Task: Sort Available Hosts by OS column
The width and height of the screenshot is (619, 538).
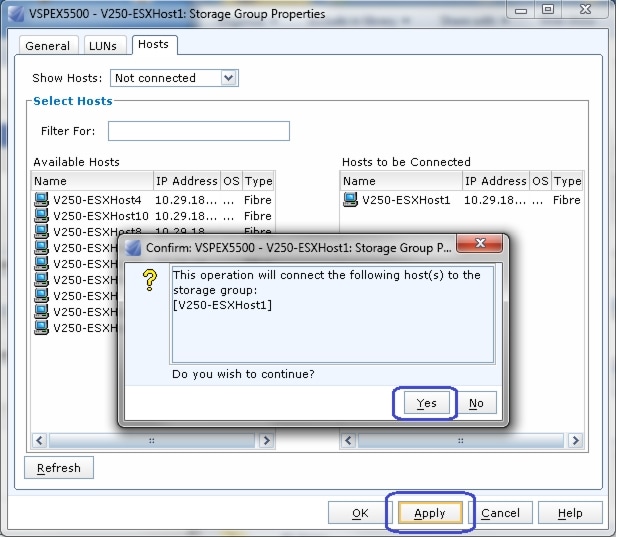Action: click(232, 182)
